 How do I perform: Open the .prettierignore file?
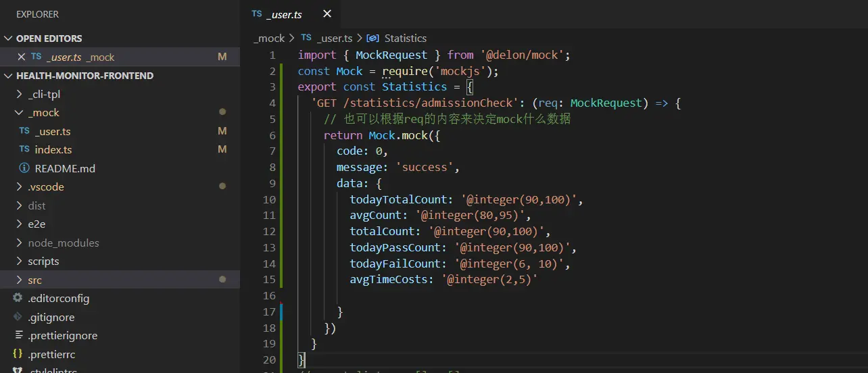[62, 336]
